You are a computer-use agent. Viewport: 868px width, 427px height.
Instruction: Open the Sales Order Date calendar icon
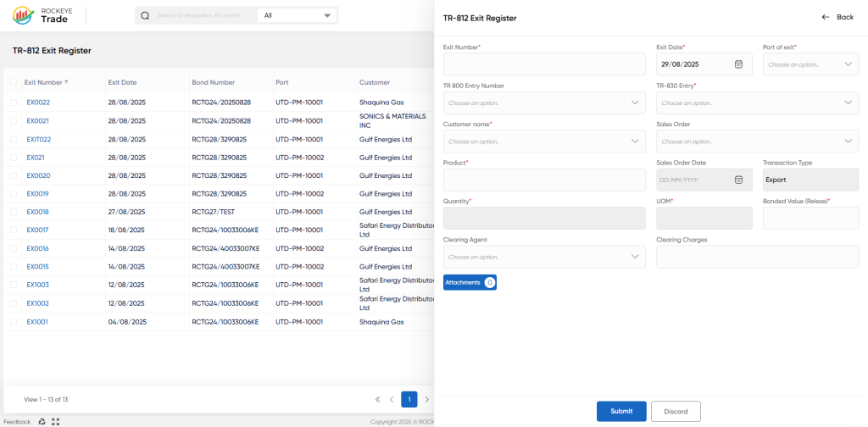(738, 180)
